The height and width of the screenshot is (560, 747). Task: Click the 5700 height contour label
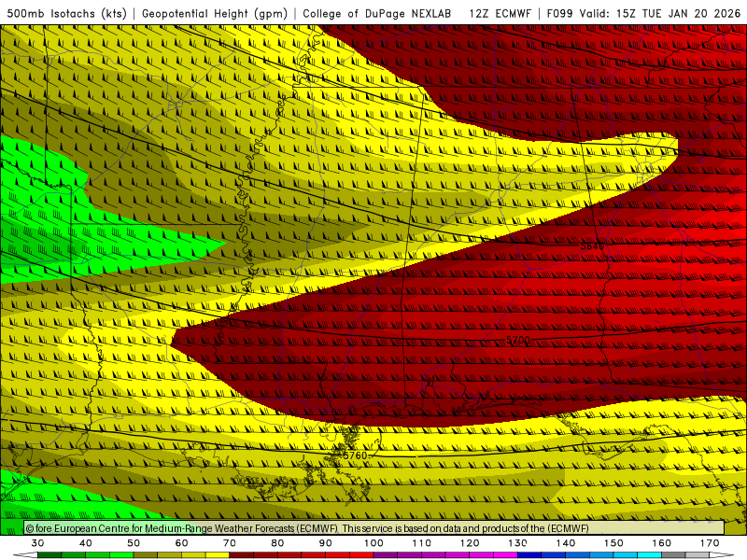(x=518, y=340)
